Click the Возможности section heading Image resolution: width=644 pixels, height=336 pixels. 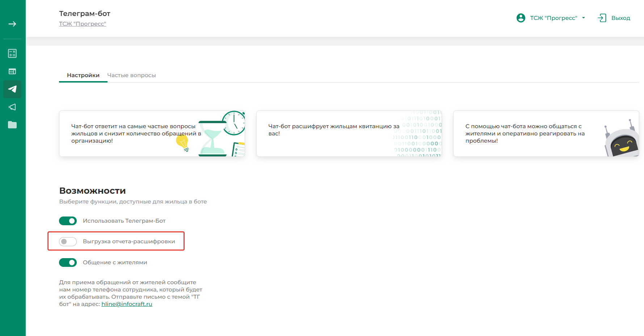(x=92, y=191)
